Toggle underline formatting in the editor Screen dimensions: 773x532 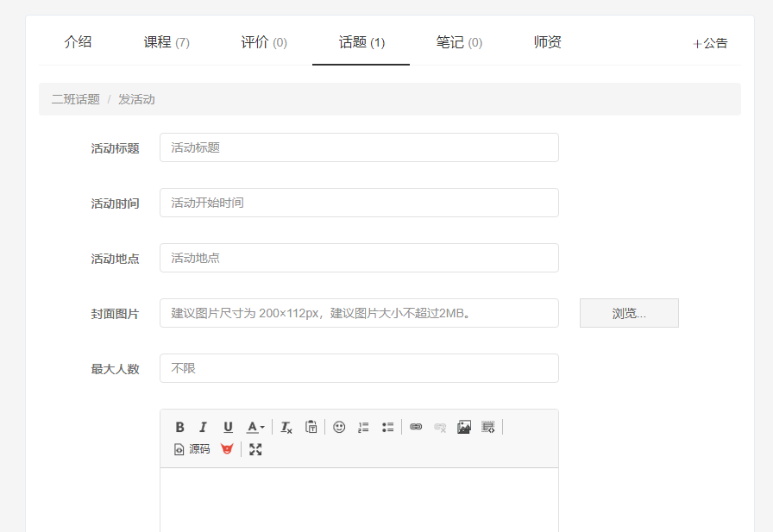point(228,427)
